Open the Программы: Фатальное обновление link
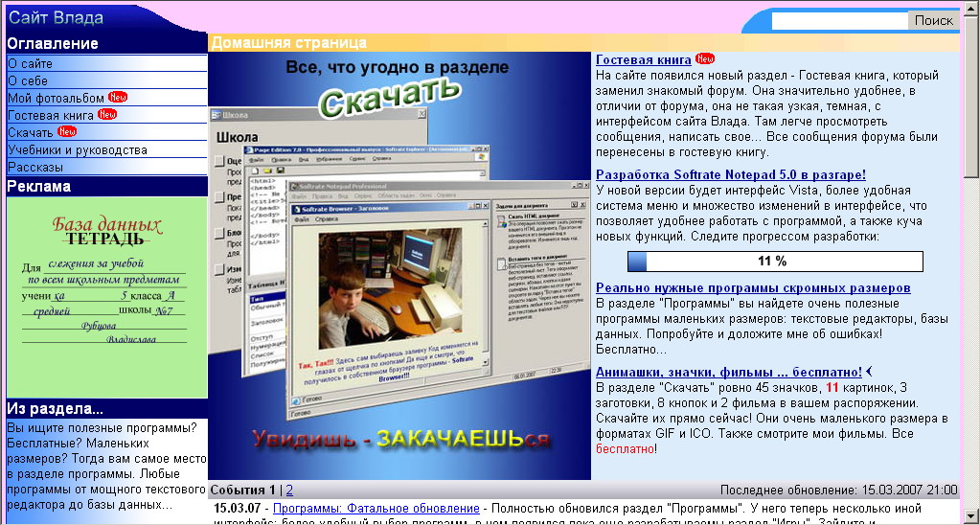 coord(376,508)
